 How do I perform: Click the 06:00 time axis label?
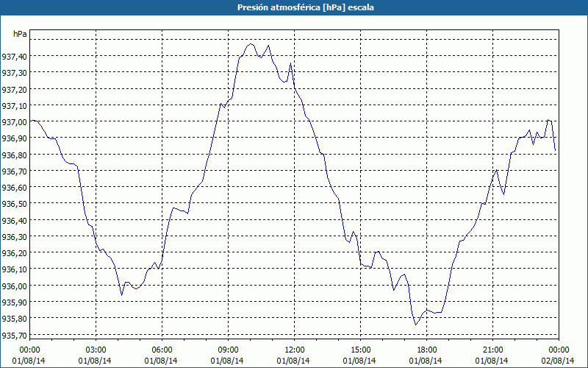162,350
